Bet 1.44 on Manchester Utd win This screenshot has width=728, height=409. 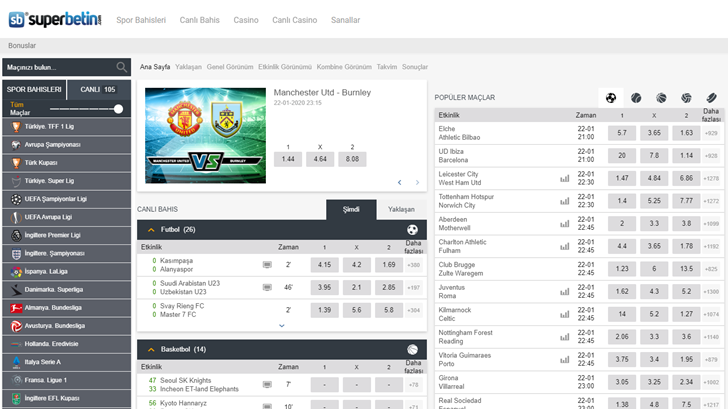pos(288,159)
